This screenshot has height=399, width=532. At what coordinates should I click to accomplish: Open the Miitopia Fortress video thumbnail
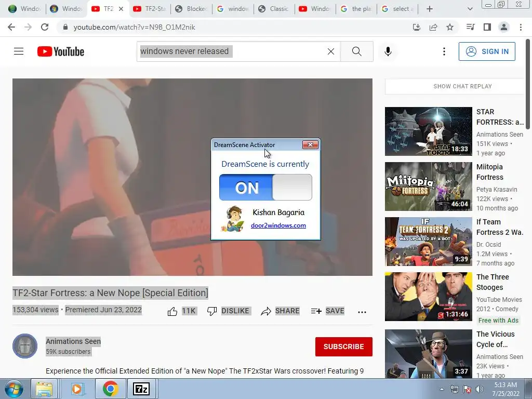pyautogui.click(x=429, y=187)
